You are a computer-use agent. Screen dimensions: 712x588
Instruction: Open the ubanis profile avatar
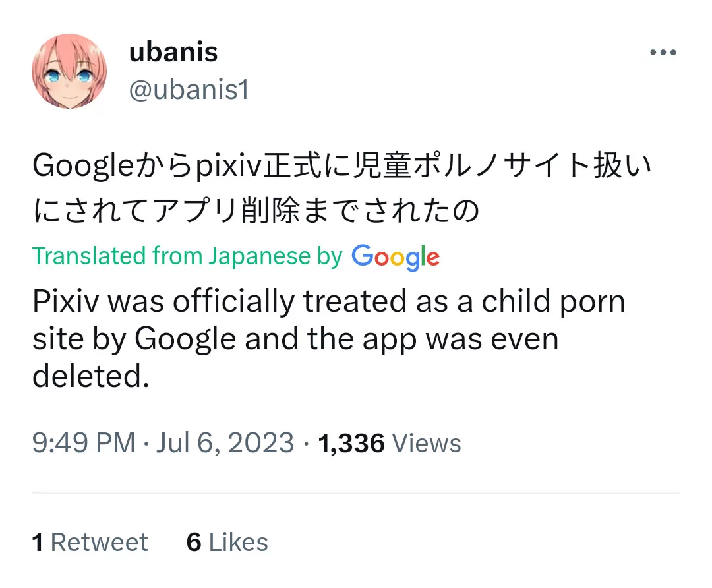pyautogui.click(x=69, y=71)
